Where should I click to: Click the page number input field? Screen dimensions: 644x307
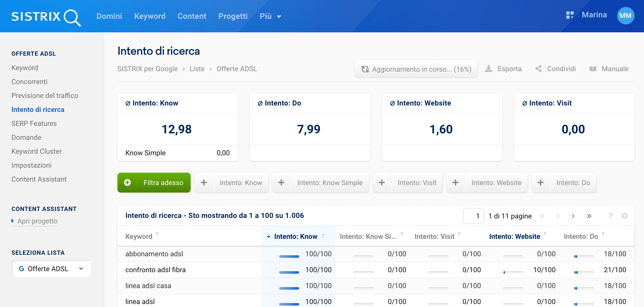click(x=473, y=216)
